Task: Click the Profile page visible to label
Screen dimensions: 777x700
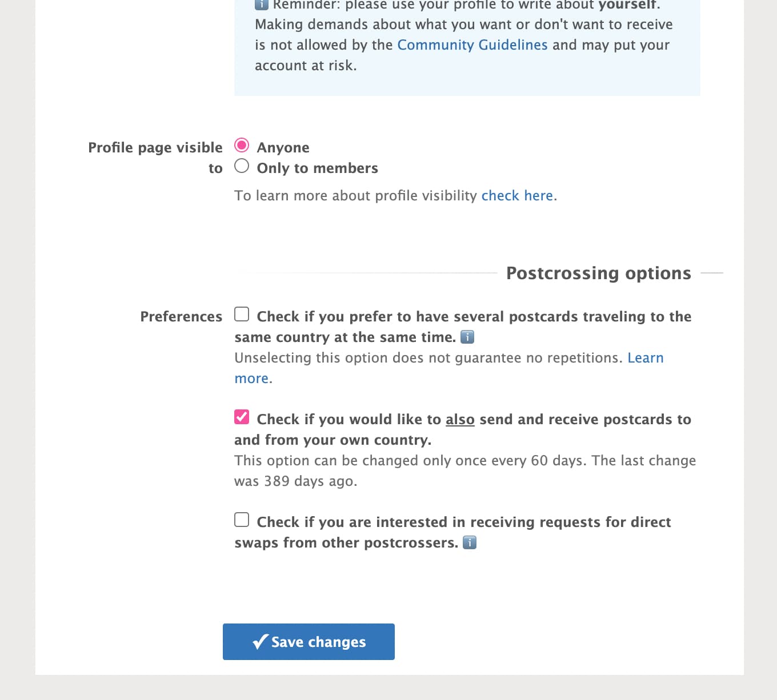Action: click(155, 158)
